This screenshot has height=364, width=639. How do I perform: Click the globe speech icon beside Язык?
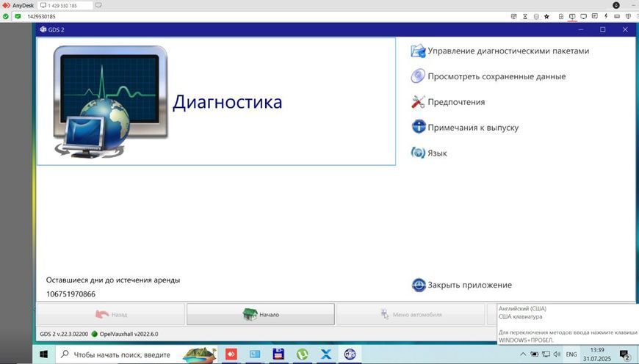418,153
